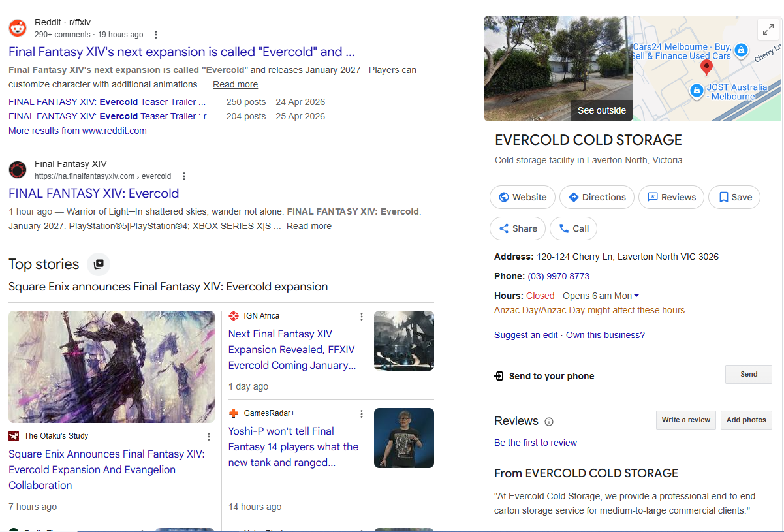Open Yoshi-P GamesRadar+ headline

point(293,447)
